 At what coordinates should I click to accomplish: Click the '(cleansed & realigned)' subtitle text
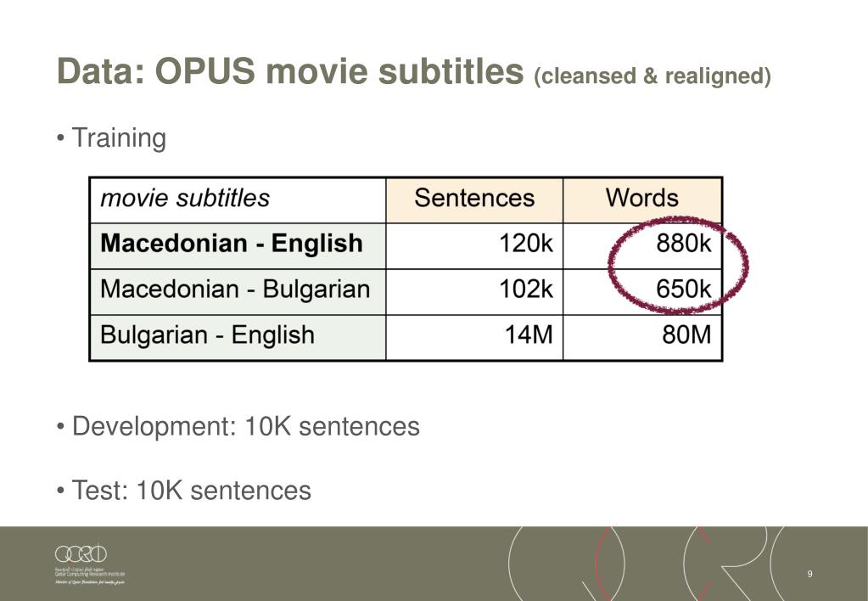[652, 76]
